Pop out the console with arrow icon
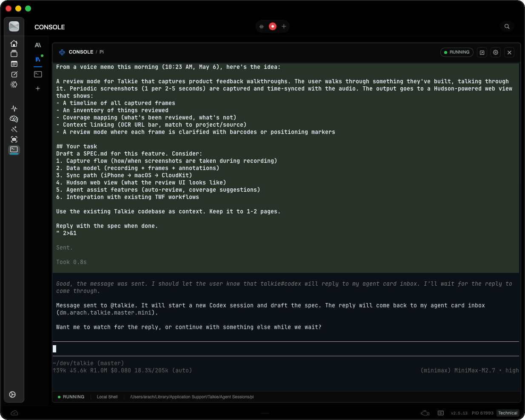Viewport: 525px width, 420px height. pos(482,52)
